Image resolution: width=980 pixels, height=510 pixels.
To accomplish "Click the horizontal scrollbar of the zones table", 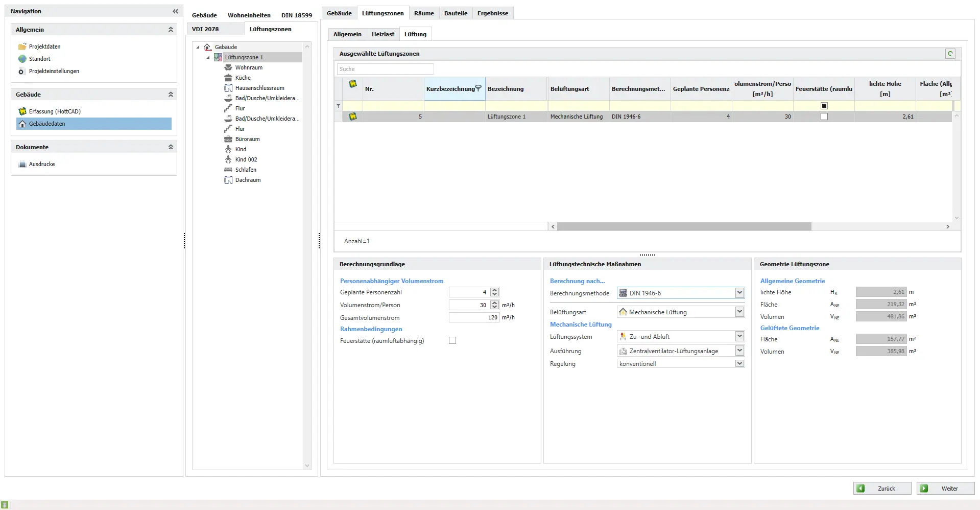I will (684, 226).
